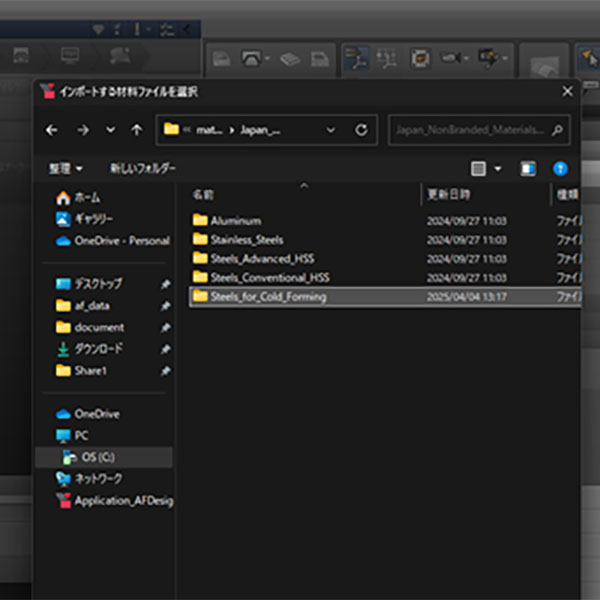Open help with the blue question icon
The width and height of the screenshot is (600, 600).
coord(560,168)
